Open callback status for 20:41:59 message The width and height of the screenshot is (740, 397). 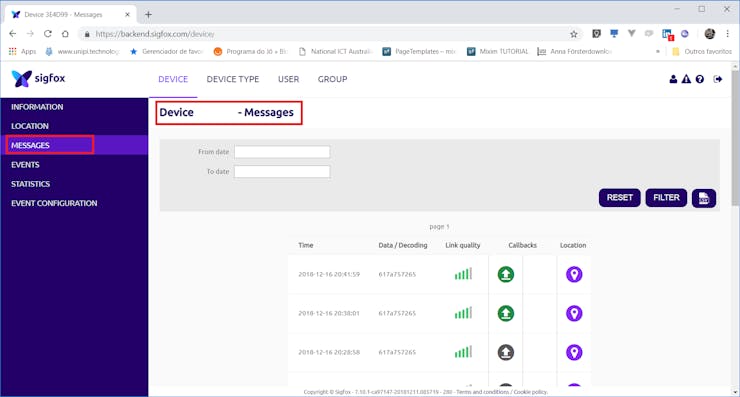click(506, 274)
